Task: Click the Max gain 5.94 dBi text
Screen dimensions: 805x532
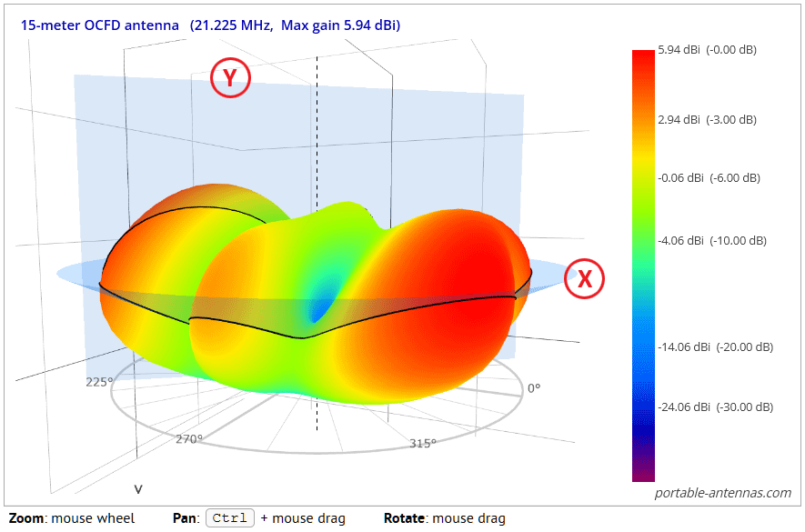Action: 340,25
